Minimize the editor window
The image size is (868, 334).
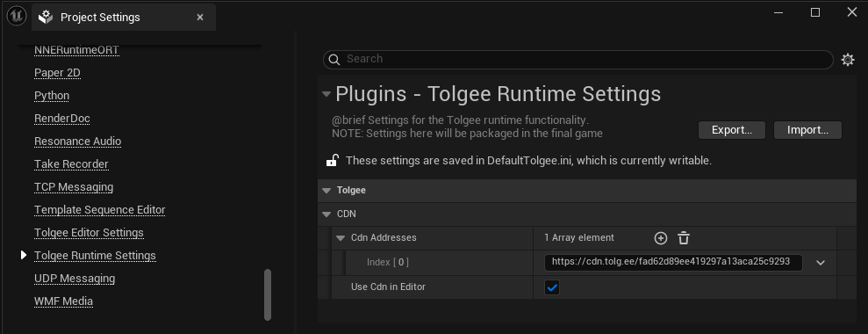[778, 12]
